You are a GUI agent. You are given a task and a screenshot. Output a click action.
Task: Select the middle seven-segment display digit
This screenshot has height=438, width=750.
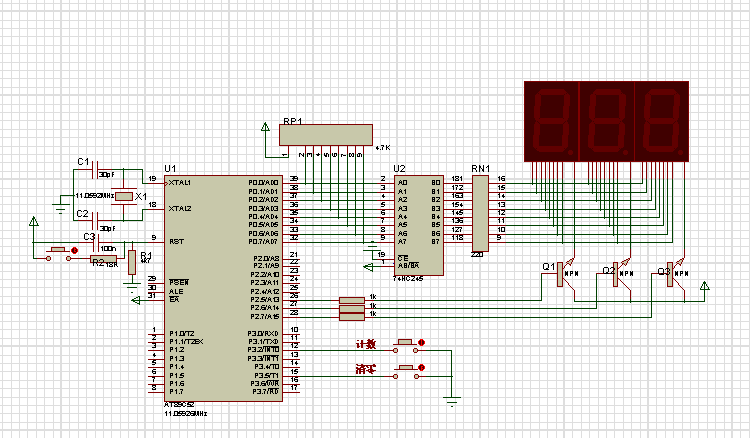(607, 121)
